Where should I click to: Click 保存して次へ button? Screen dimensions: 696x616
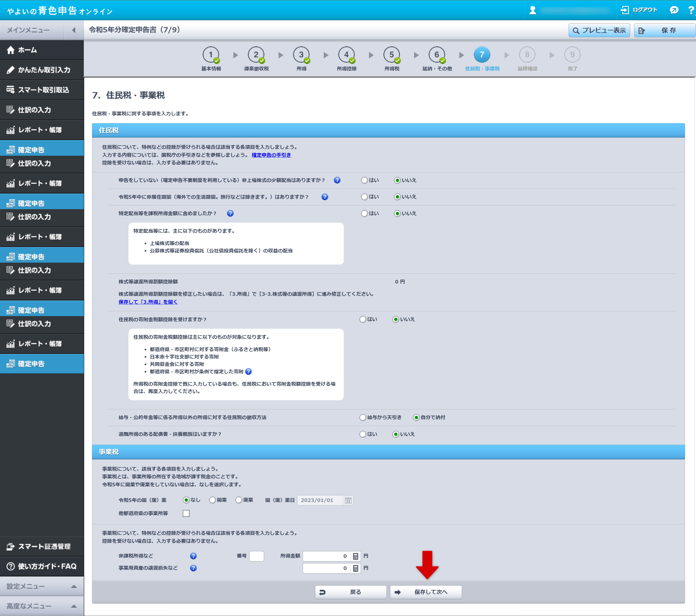pyautogui.click(x=426, y=592)
